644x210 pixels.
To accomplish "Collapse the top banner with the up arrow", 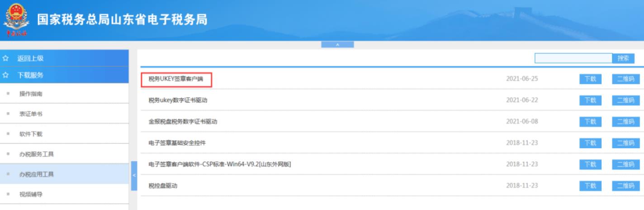I will click(337, 45).
